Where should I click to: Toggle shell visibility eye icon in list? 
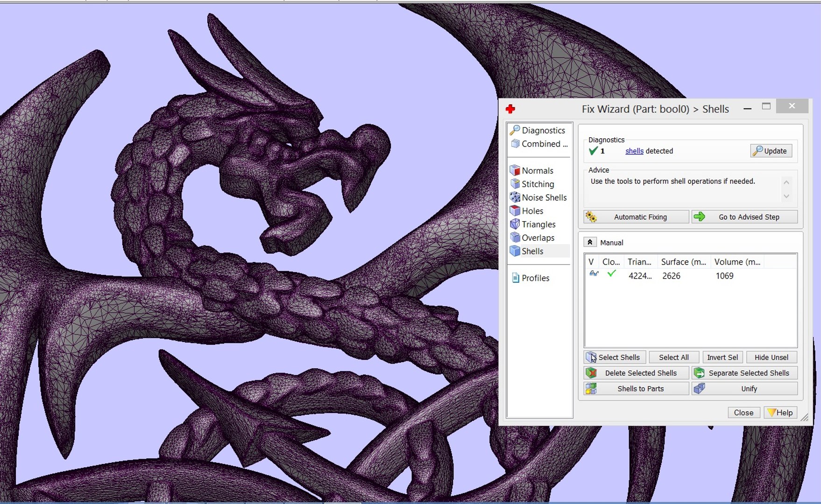pyautogui.click(x=594, y=274)
